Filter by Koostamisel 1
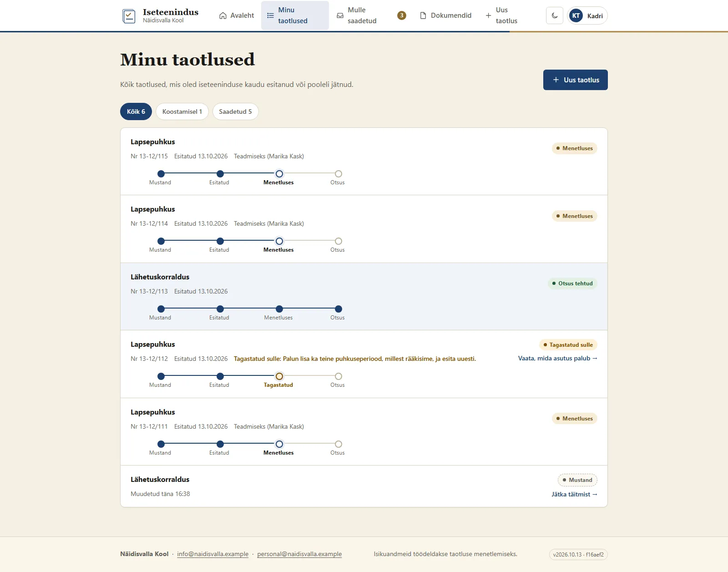Viewport: 728px width, 572px height. click(182, 111)
